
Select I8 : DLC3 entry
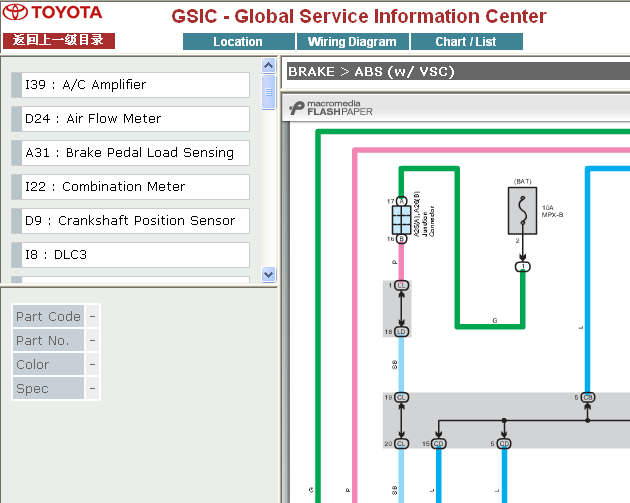pos(131,255)
